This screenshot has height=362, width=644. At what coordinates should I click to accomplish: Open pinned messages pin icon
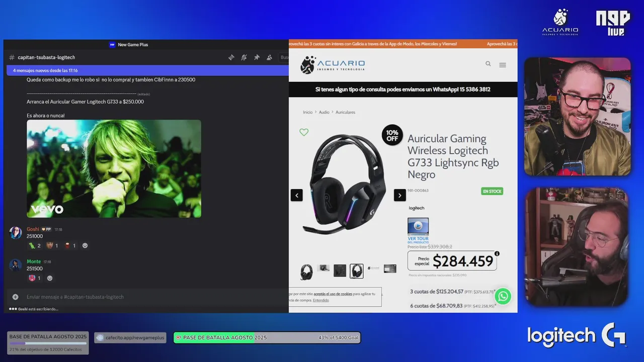tap(257, 57)
